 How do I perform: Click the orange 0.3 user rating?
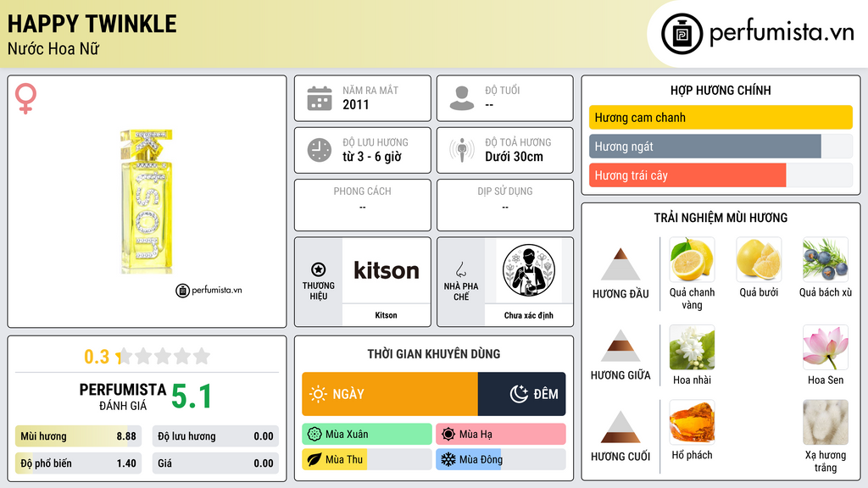(x=97, y=357)
